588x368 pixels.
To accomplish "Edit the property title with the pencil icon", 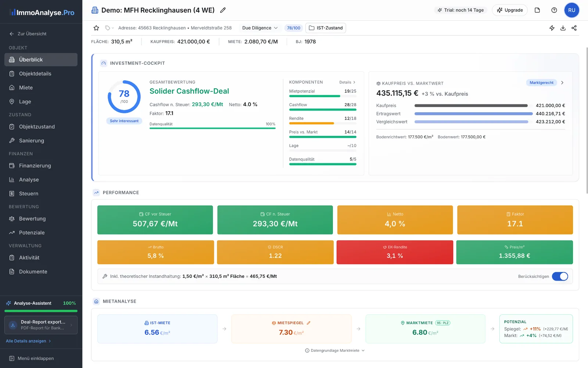I will tap(223, 10).
